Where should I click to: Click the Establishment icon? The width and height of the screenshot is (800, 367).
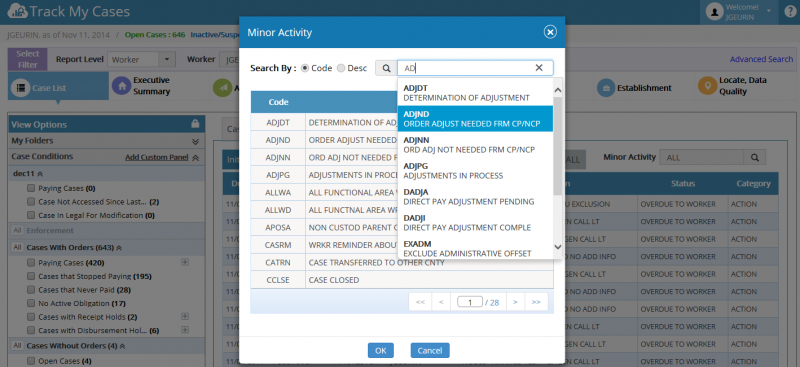pos(606,88)
